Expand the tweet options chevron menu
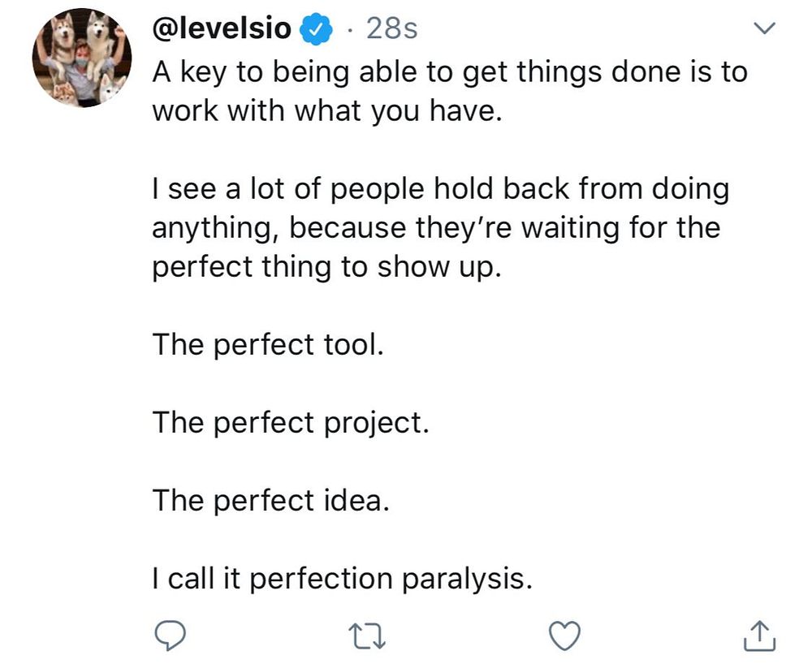This screenshot has width=812, height=668. tap(764, 30)
